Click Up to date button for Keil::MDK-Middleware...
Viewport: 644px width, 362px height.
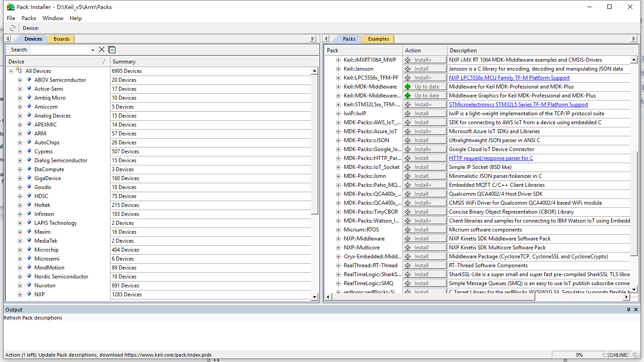click(x=425, y=87)
